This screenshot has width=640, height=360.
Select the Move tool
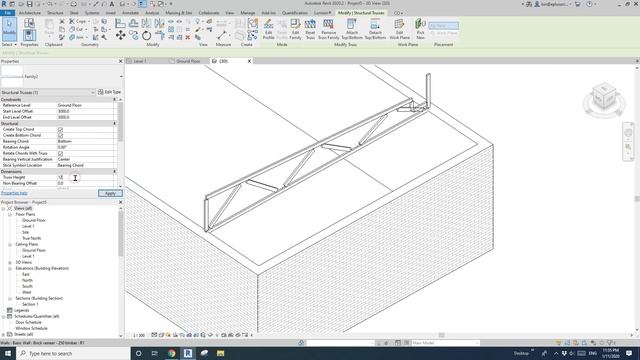click(x=120, y=36)
